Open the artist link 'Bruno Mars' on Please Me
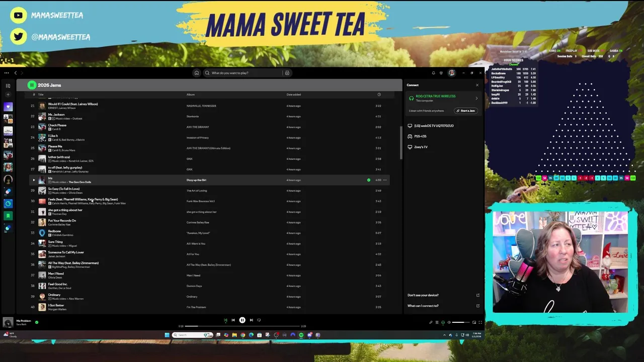The image size is (644, 362). tap(69, 150)
